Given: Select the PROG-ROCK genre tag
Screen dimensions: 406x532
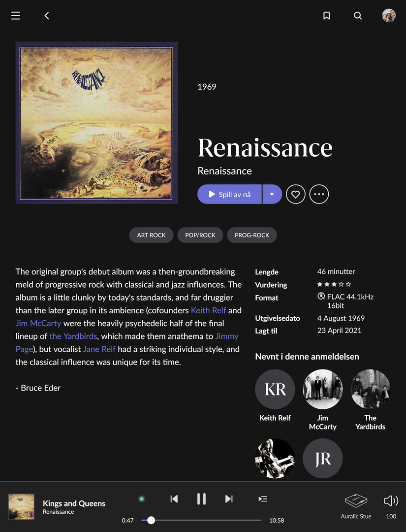Looking at the screenshot, I should click(x=252, y=235).
